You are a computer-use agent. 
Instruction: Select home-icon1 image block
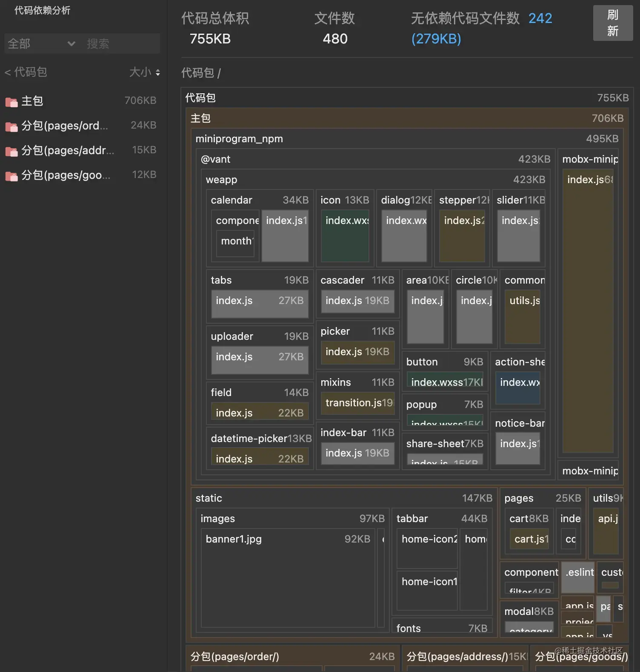(427, 591)
